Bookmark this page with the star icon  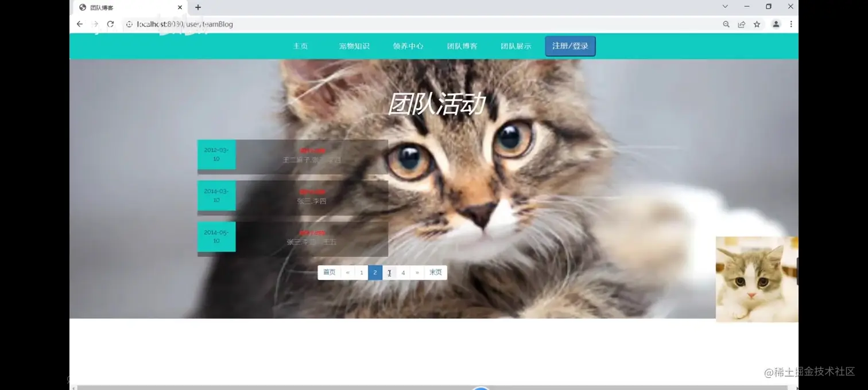click(757, 24)
